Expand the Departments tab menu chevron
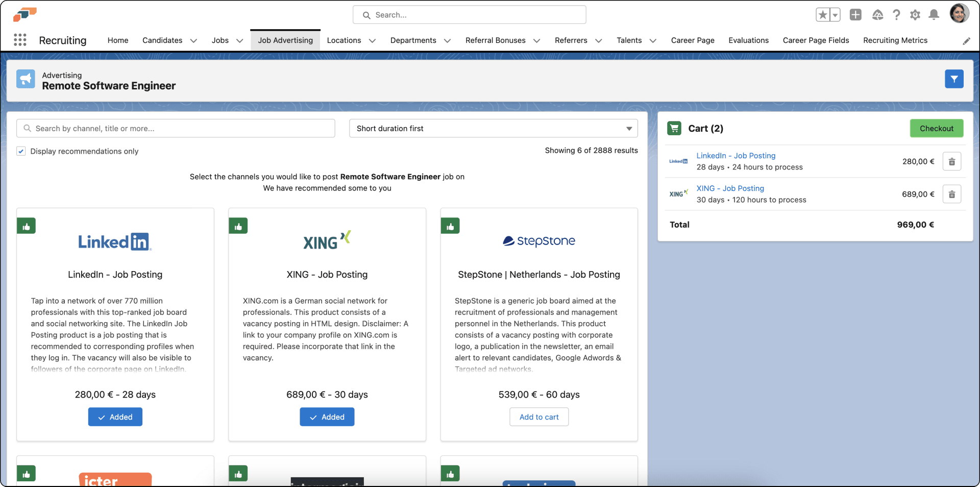Viewport: 980px width, 487px height. click(x=447, y=41)
